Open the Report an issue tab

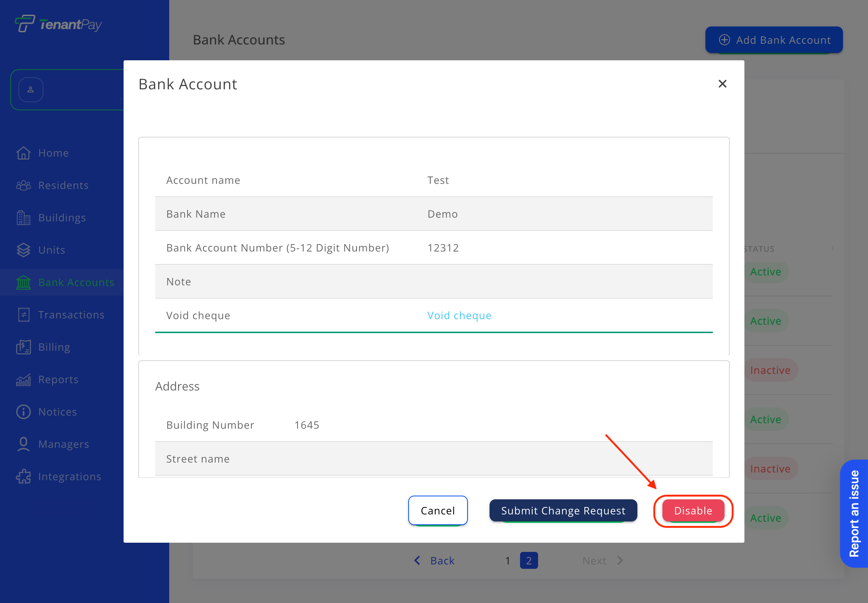point(854,513)
